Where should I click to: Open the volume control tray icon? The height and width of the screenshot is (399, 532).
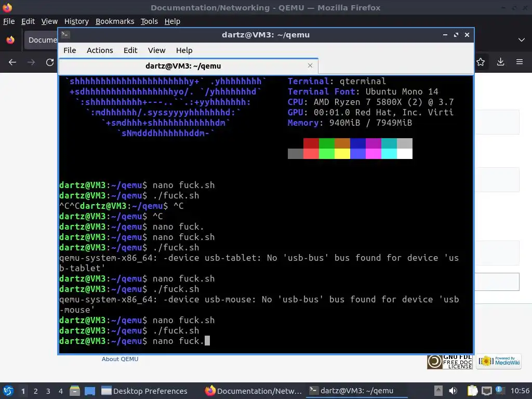point(453,391)
